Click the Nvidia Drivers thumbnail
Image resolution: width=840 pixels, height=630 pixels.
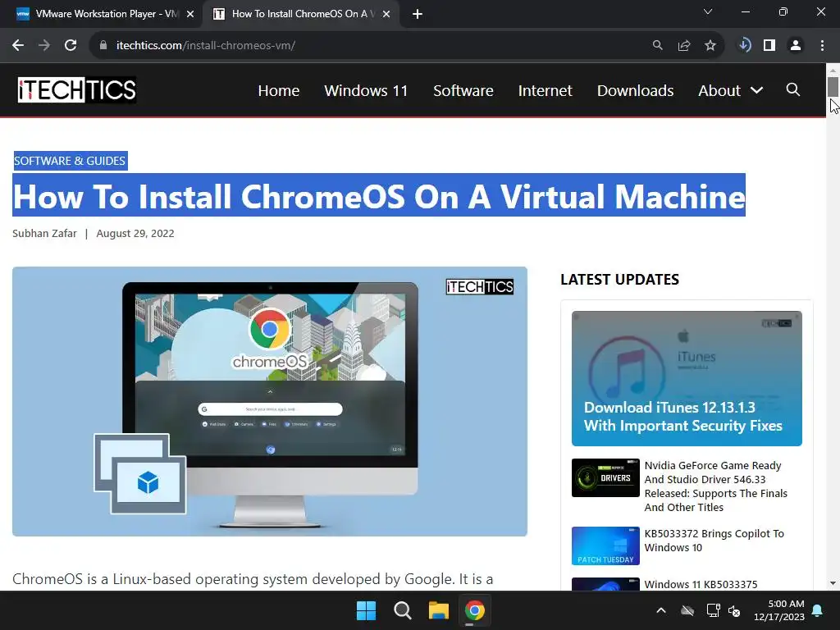click(605, 478)
